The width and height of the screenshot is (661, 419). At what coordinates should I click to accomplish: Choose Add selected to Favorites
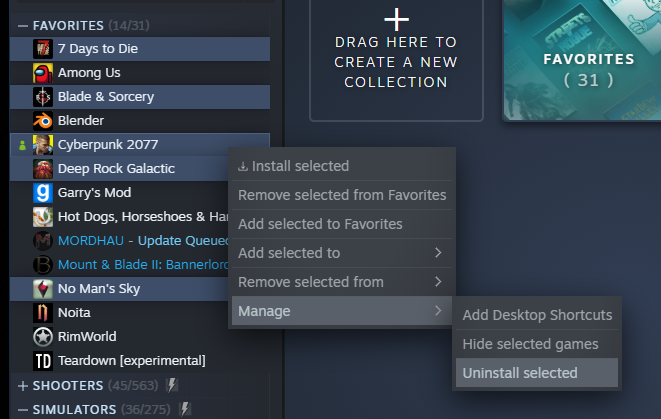coord(342,224)
